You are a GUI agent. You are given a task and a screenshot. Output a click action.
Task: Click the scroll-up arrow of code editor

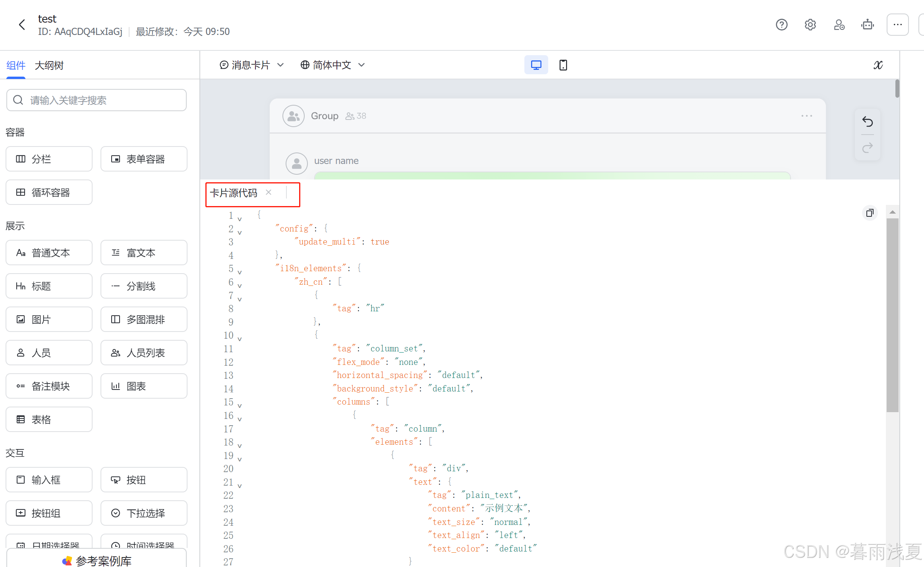pos(892,212)
